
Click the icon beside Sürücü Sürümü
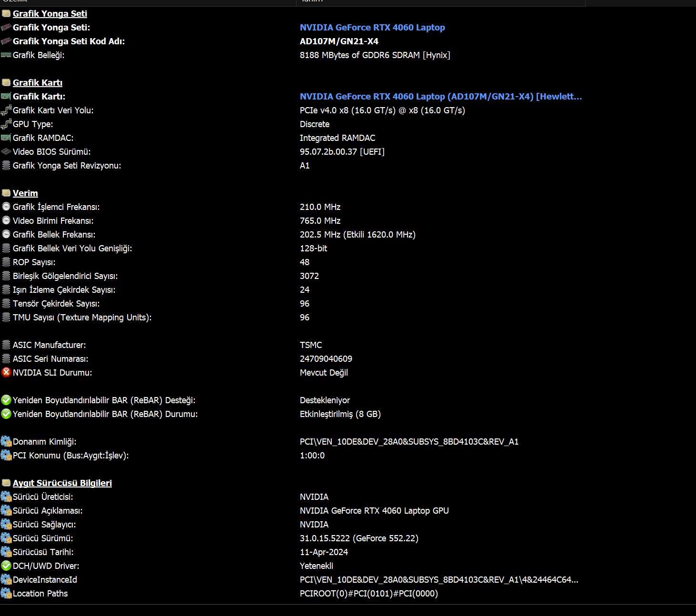(6, 538)
